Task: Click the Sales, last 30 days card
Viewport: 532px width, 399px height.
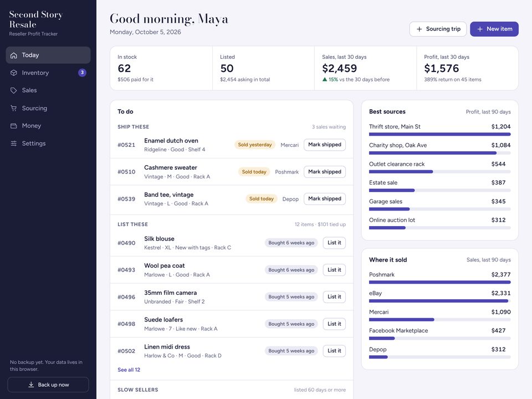Action: [365, 68]
